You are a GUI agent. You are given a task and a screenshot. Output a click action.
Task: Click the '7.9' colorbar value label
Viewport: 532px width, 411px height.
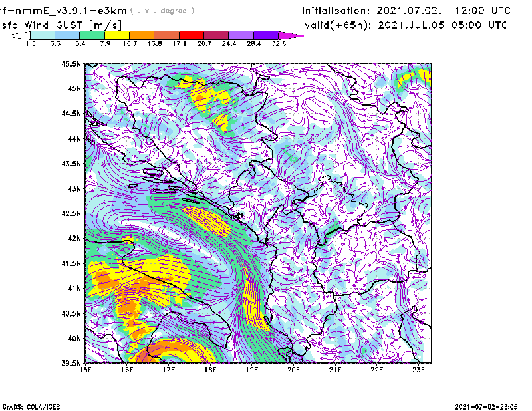coord(105,43)
